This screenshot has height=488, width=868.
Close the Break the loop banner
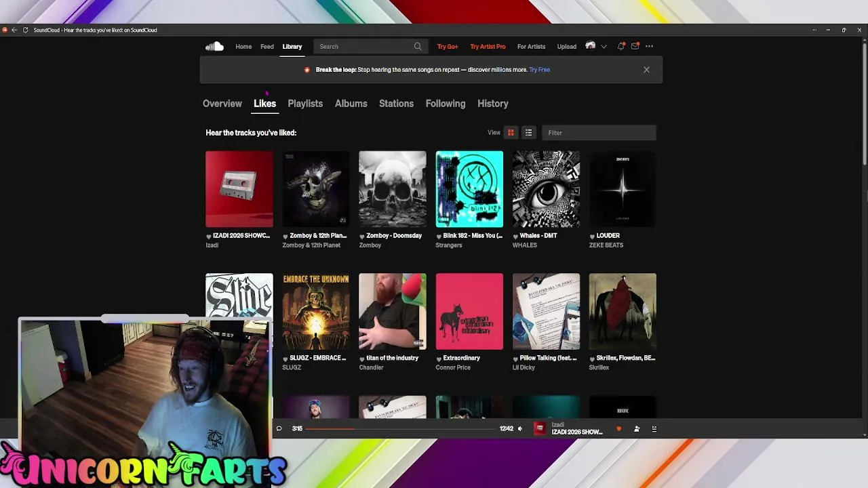point(646,70)
